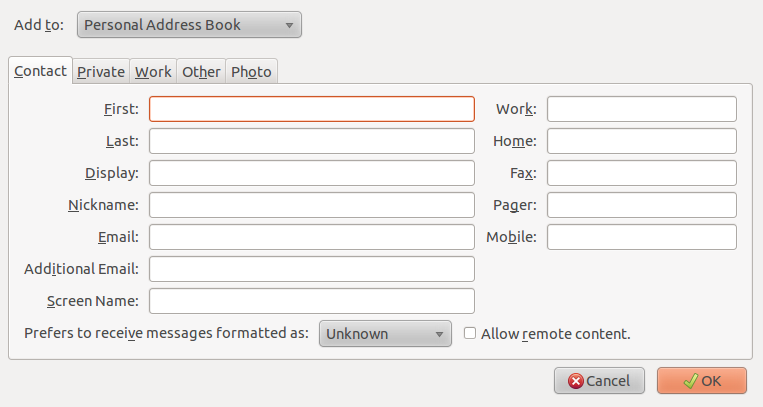Show the Photo tab
The height and width of the screenshot is (407, 763).
[x=251, y=72]
